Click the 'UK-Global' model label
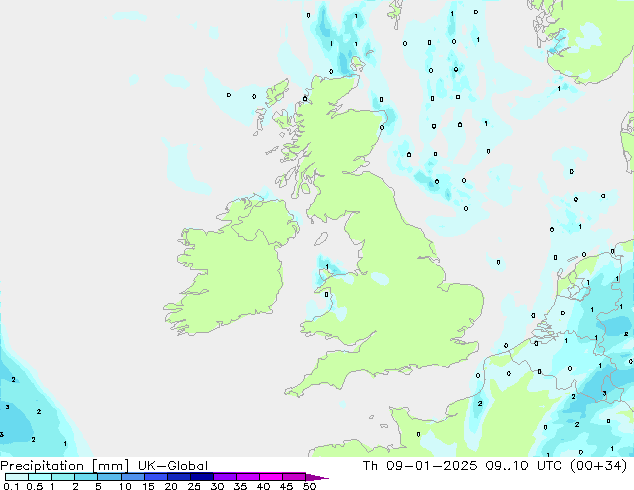 click(173, 466)
